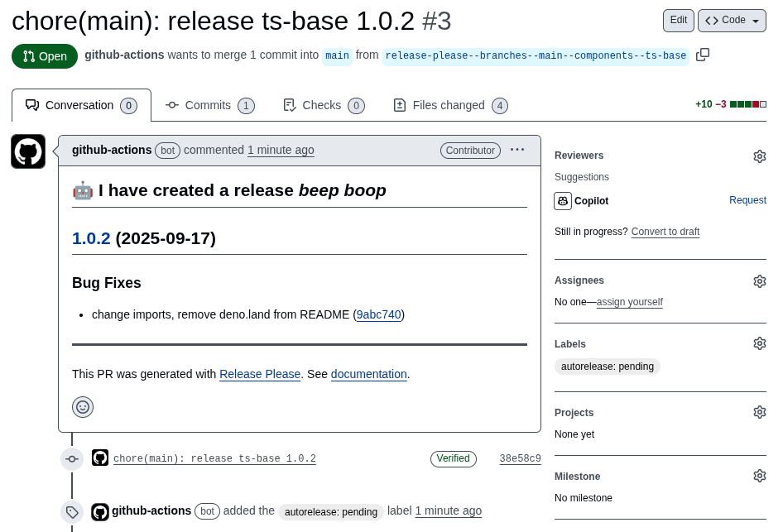Click the diffstat colored blocks indicator
This screenshot has height=532, width=783.
coord(748,104)
